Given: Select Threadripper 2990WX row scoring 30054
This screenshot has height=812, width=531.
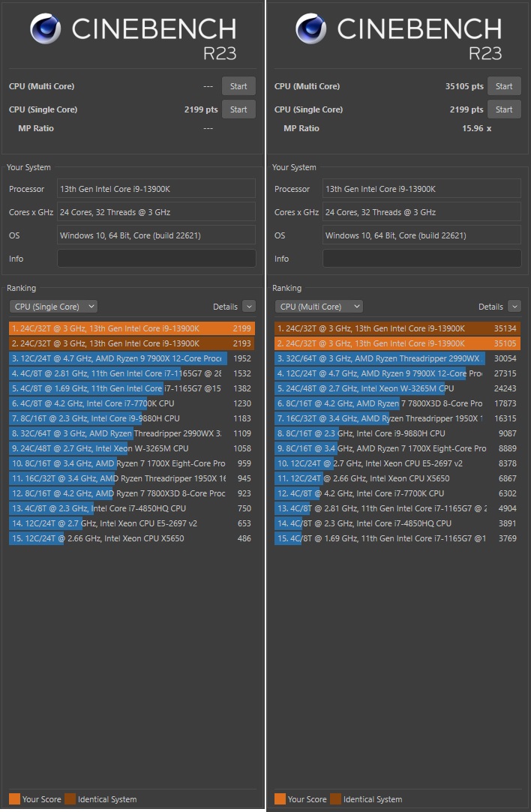Looking at the screenshot, I should (x=397, y=358).
